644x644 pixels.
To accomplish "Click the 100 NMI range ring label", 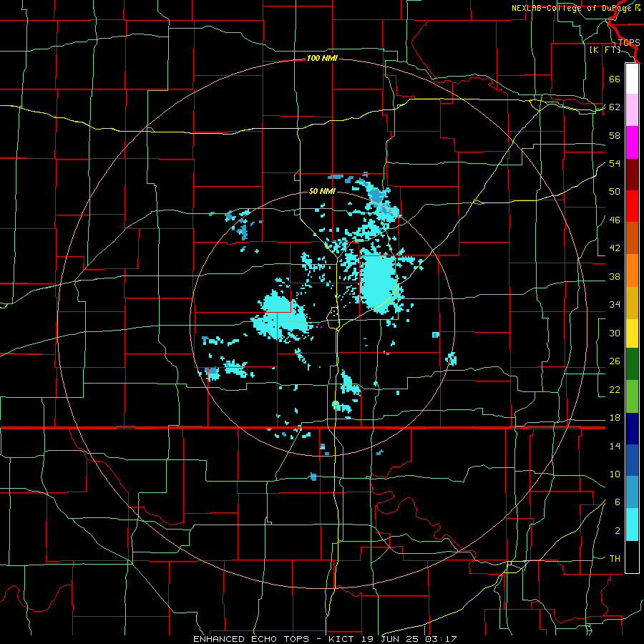I will (x=322, y=59).
